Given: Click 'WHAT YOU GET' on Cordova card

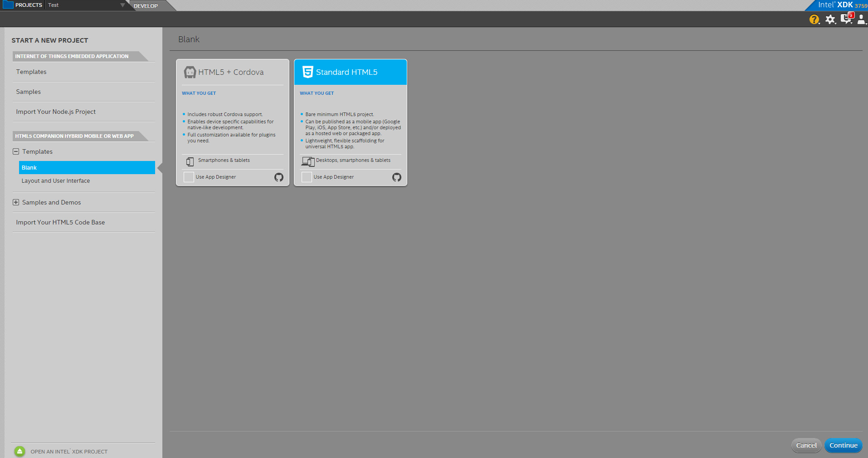Looking at the screenshot, I should (x=199, y=93).
